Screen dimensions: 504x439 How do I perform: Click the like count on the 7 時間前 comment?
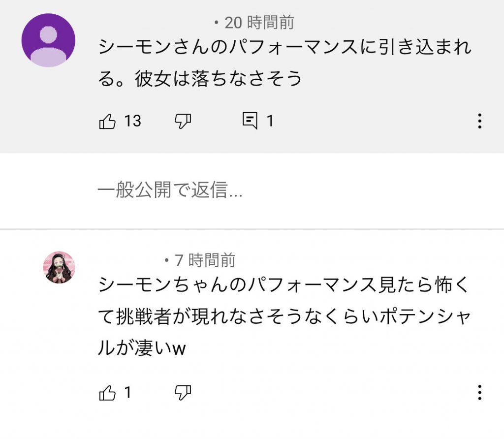pos(128,392)
